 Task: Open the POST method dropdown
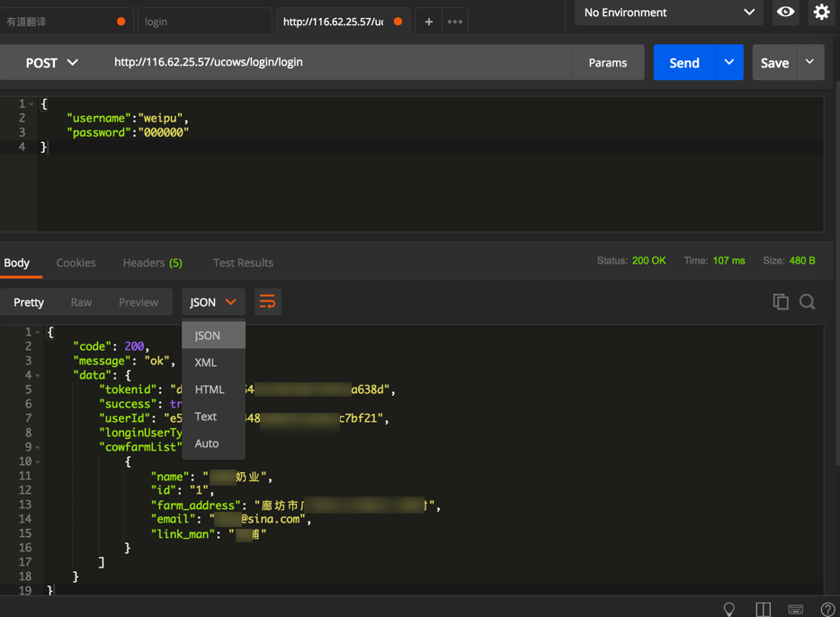point(51,63)
